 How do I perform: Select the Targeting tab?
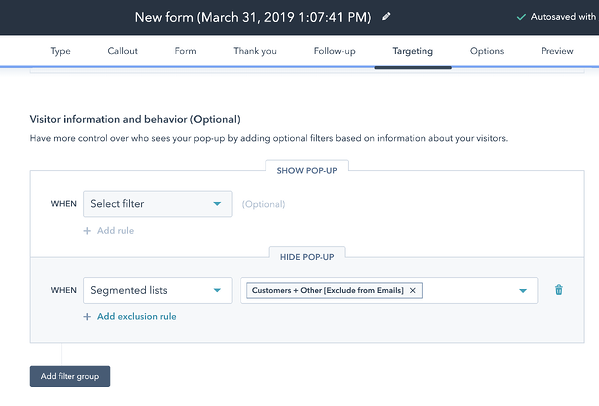[x=413, y=51]
